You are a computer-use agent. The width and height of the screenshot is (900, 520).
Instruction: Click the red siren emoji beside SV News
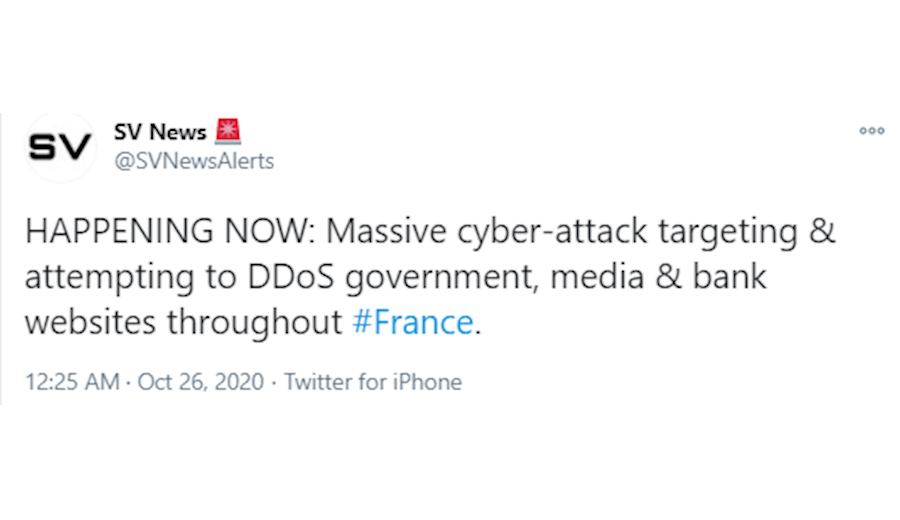coord(230,131)
